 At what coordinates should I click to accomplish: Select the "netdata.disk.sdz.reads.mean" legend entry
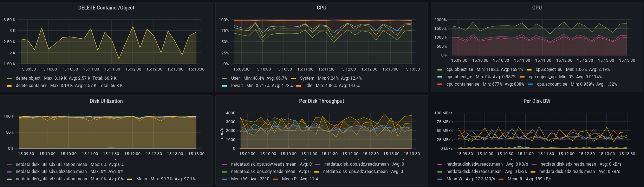[x=567, y=172]
